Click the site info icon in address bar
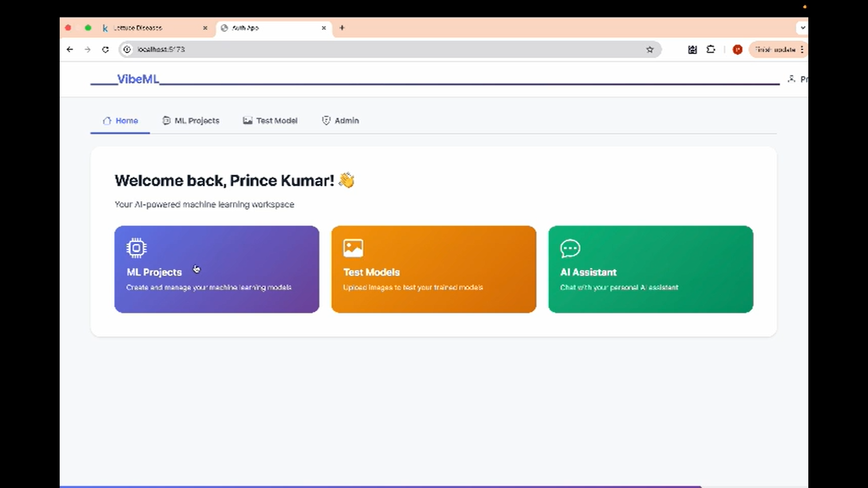This screenshot has height=488, width=868. coord(127,50)
